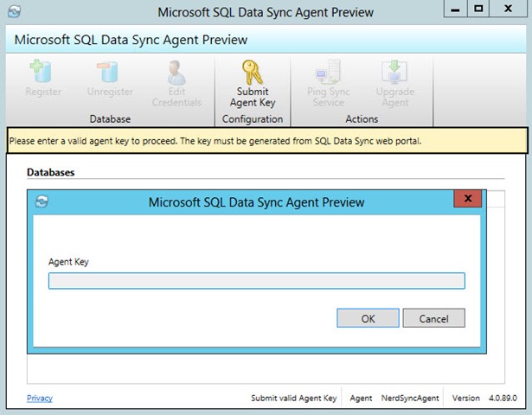Click the sync icon in dialog title bar
This screenshot has height=415, width=532.
(x=42, y=201)
